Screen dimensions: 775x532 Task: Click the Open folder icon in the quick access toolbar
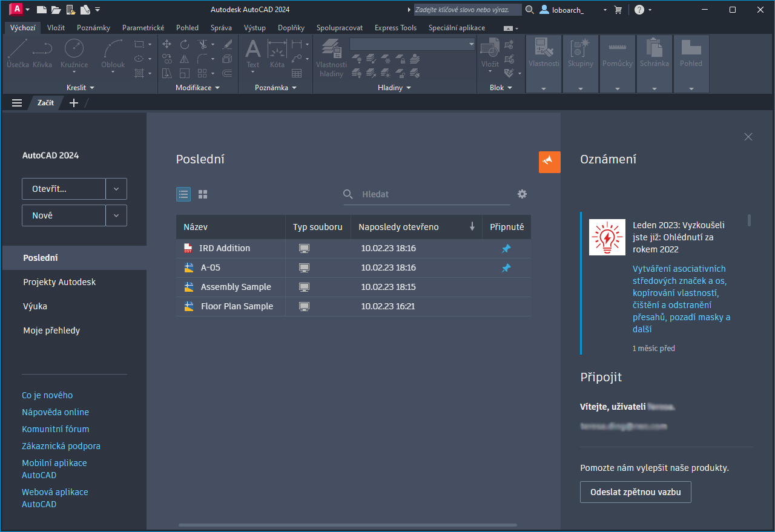click(x=56, y=10)
